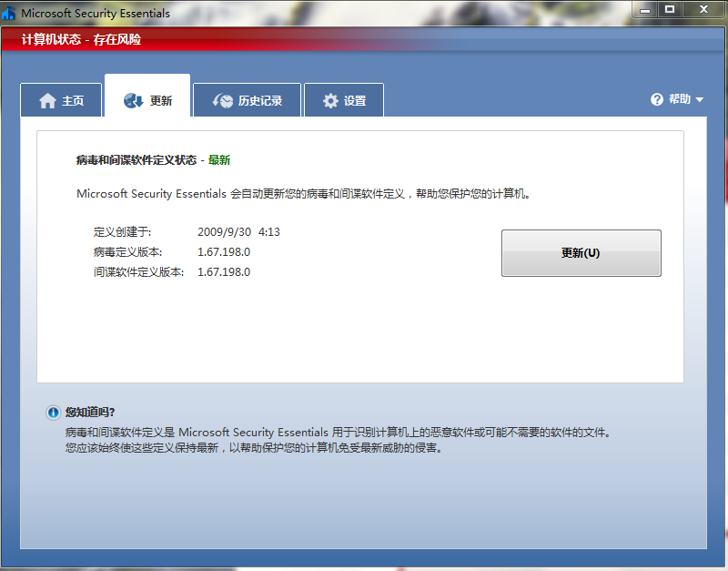Open the 设置 tab

click(x=344, y=100)
